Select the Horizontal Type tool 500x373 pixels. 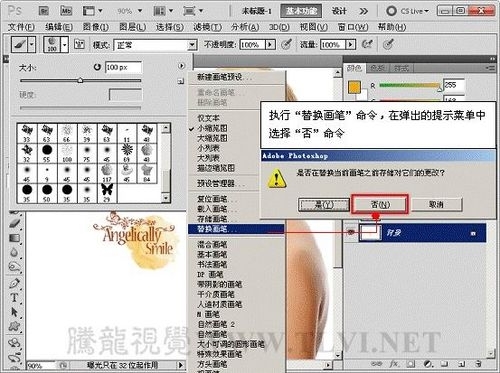click(14, 298)
